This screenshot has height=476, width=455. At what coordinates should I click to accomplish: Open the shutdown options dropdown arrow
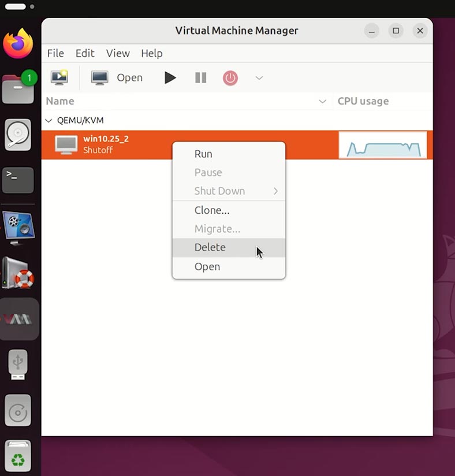pos(259,78)
